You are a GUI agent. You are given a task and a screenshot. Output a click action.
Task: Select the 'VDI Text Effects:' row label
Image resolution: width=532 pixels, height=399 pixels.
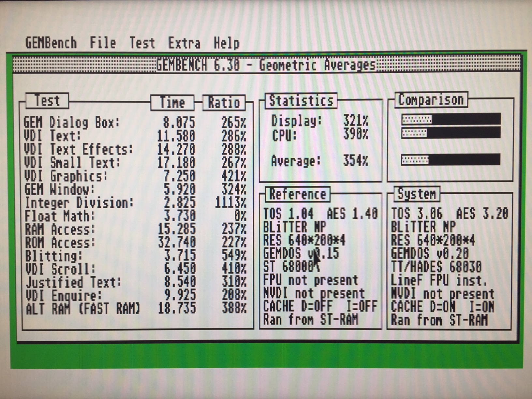(x=79, y=149)
